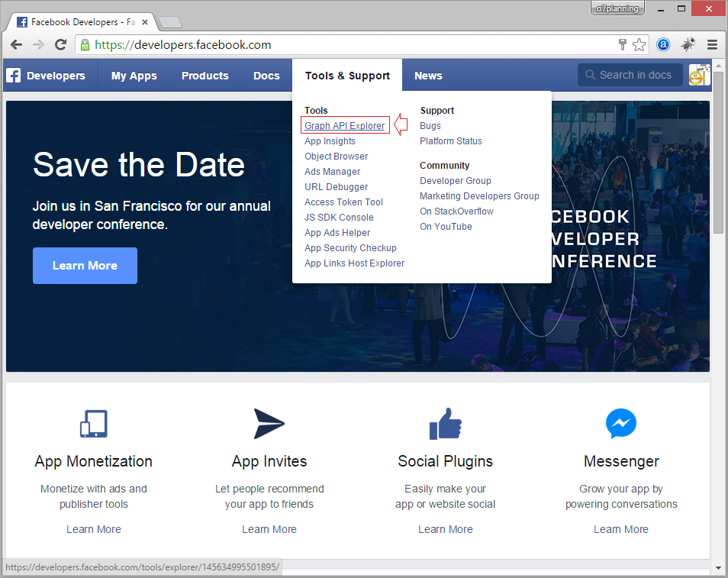Visit the Developer Group community
728x578 pixels.
(456, 181)
